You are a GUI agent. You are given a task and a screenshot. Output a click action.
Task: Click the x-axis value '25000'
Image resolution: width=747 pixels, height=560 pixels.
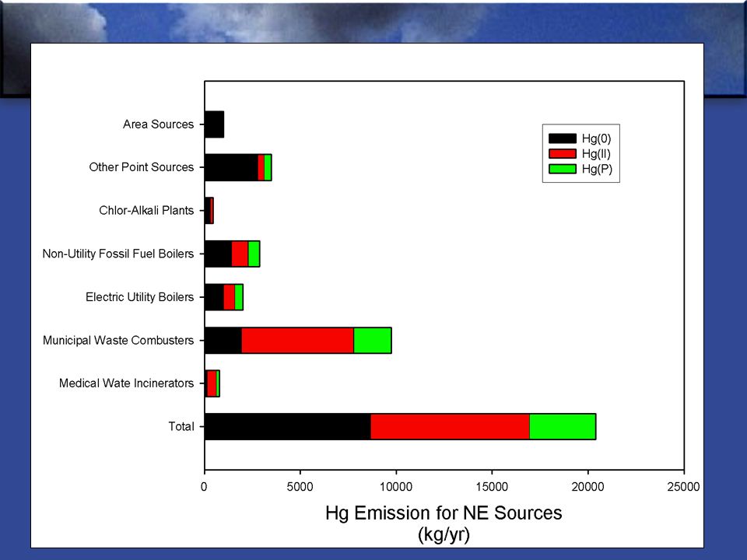pyautogui.click(x=684, y=487)
